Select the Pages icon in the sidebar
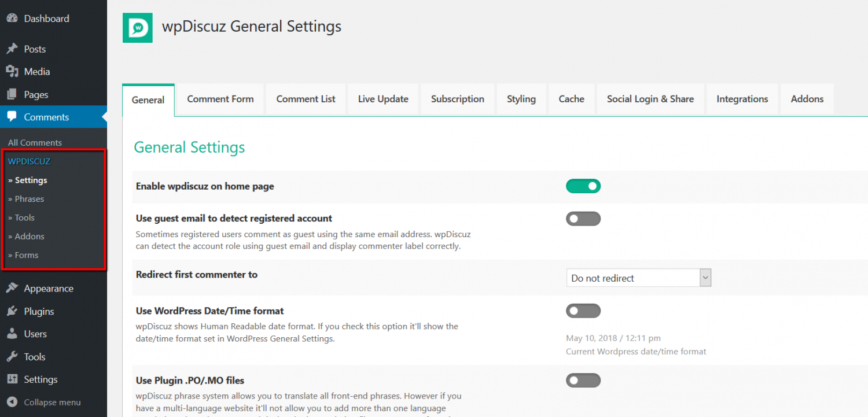This screenshot has width=868, height=417. [x=13, y=94]
